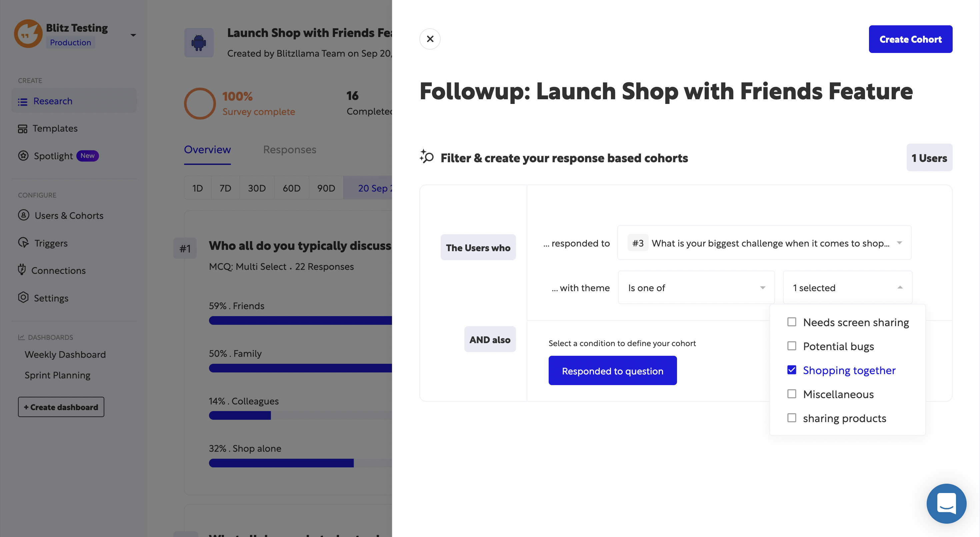980x537 pixels.
Task: Expand the 1 selected themes dropdown
Action: point(847,287)
